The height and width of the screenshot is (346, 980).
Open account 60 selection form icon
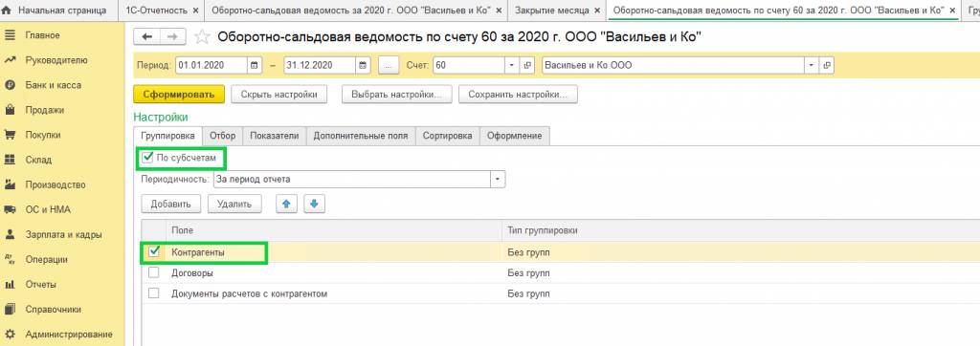pos(526,65)
